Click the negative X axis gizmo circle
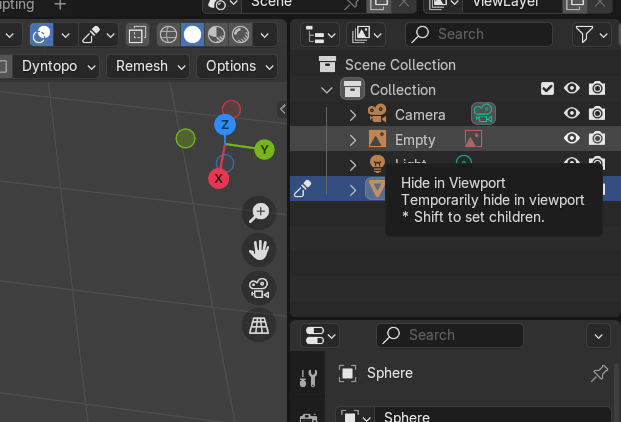This screenshot has height=422, width=621. 231,109
